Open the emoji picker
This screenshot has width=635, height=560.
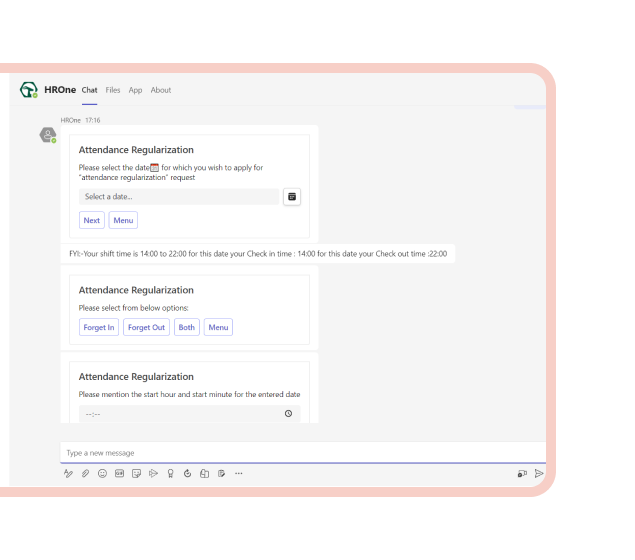tap(102, 473)
